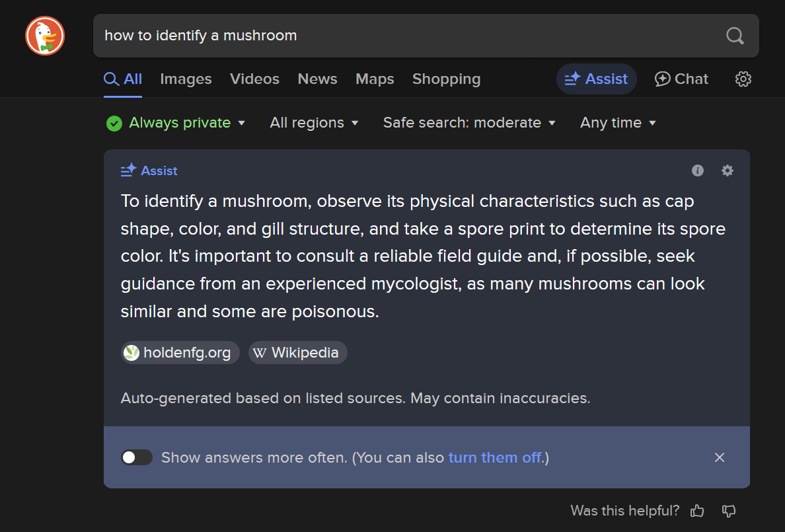Click into the search query field

click(396, 36)
